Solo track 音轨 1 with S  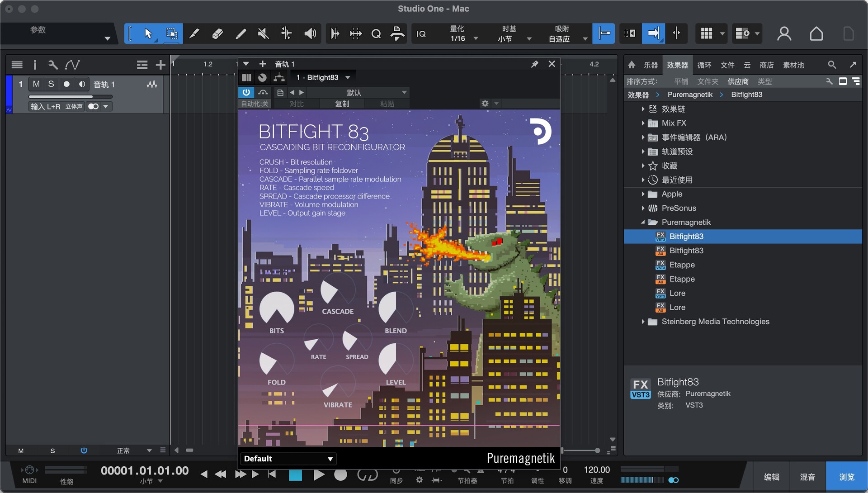51,84
